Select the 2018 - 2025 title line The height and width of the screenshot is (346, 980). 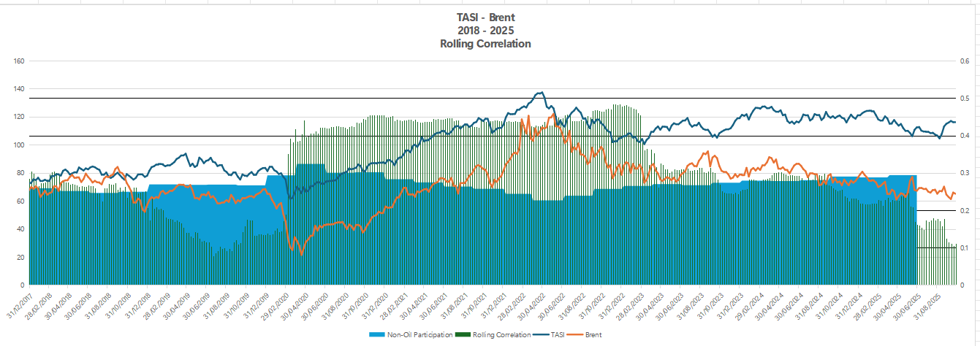click(485, 31)
